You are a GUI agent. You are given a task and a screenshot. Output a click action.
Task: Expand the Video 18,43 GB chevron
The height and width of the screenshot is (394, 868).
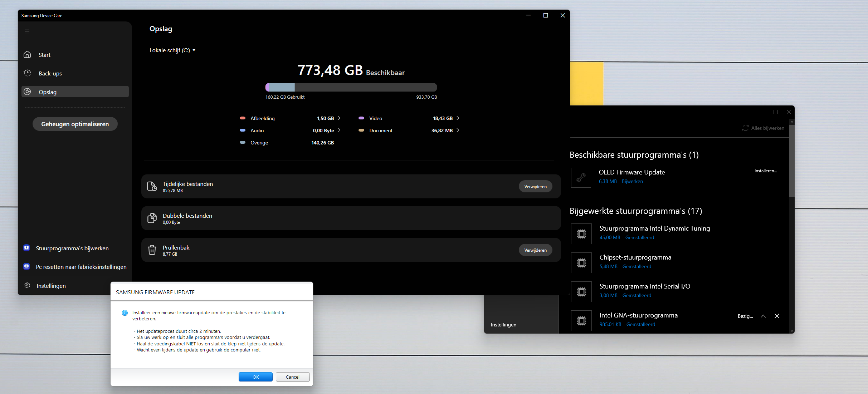point(458,118)
